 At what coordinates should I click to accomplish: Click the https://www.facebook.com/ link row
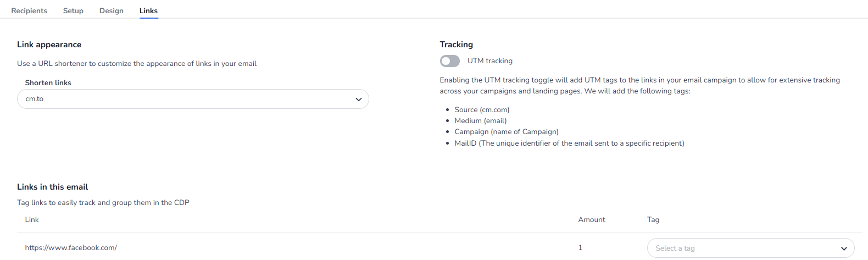(x=71, y=248)
